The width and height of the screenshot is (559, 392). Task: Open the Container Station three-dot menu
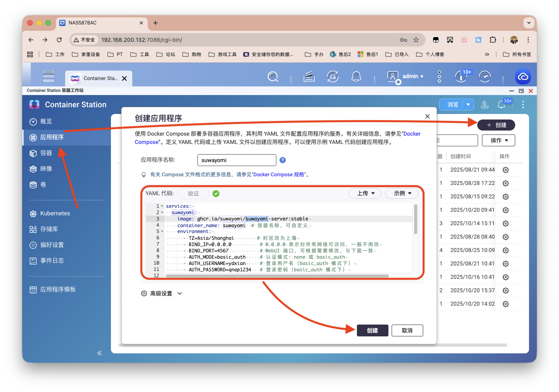(523, 105)
